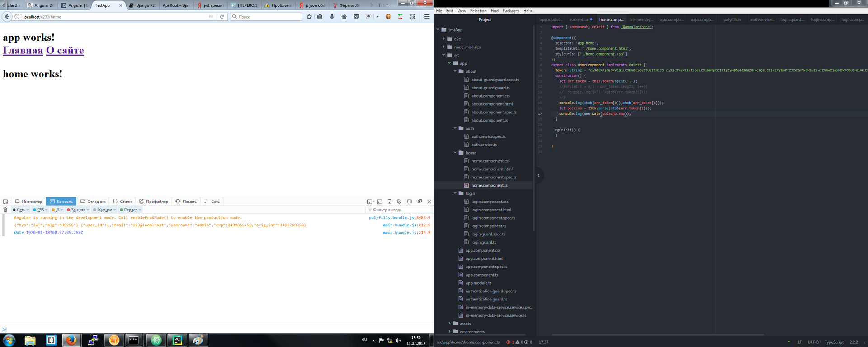Open DevTools settings gear
The width and height of the screenshot is (868, 347).
point(399,202)
